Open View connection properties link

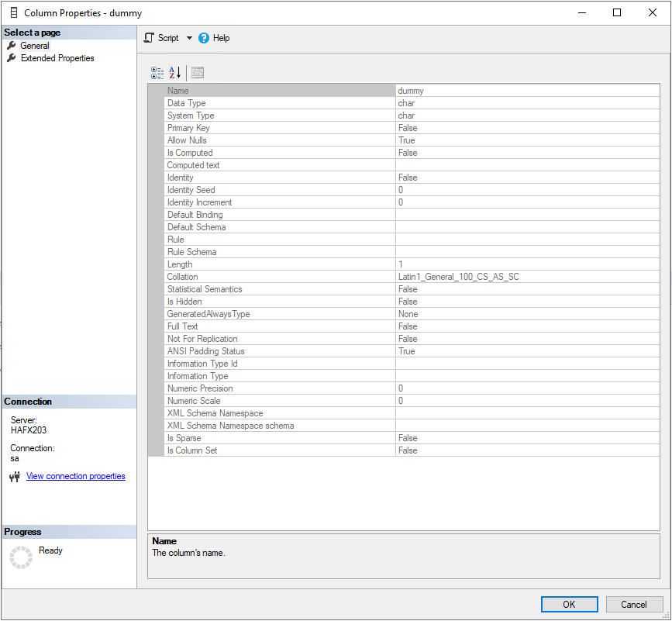76,477
